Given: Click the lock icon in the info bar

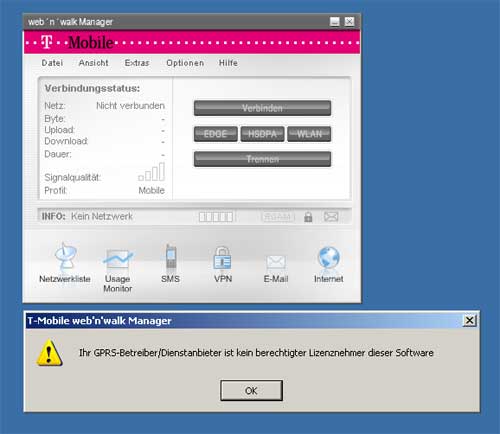Looking at the screenshot, I should point(308,217).
